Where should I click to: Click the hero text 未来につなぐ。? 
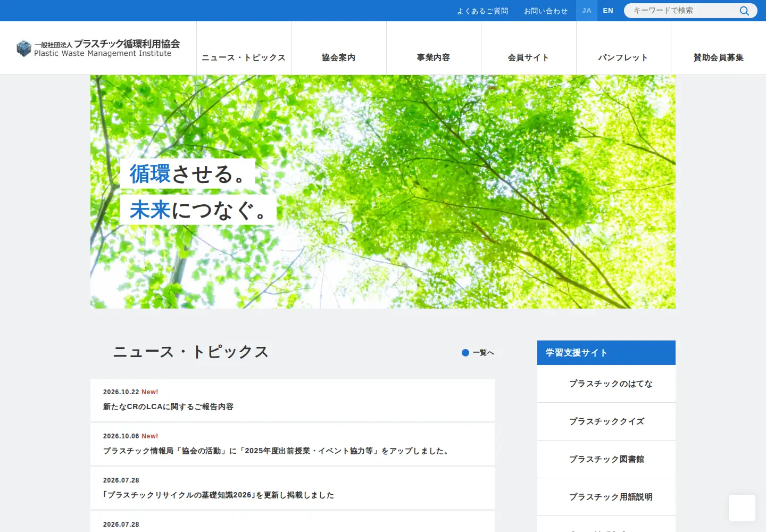(198, 210)
